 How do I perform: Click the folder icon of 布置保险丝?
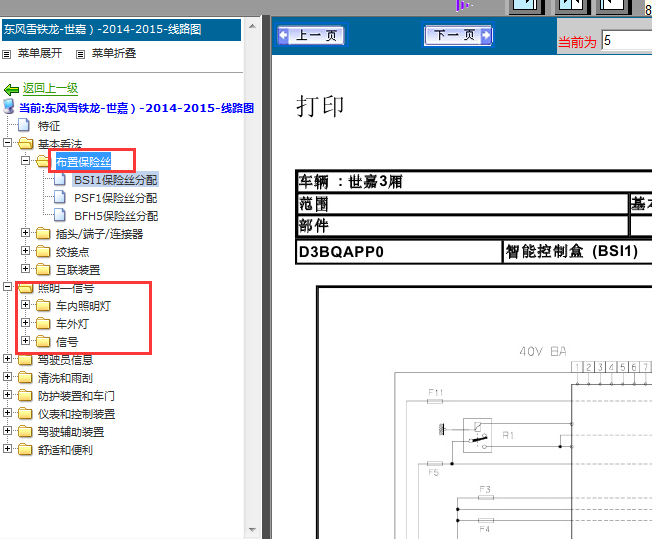click(x=43, y=161)
